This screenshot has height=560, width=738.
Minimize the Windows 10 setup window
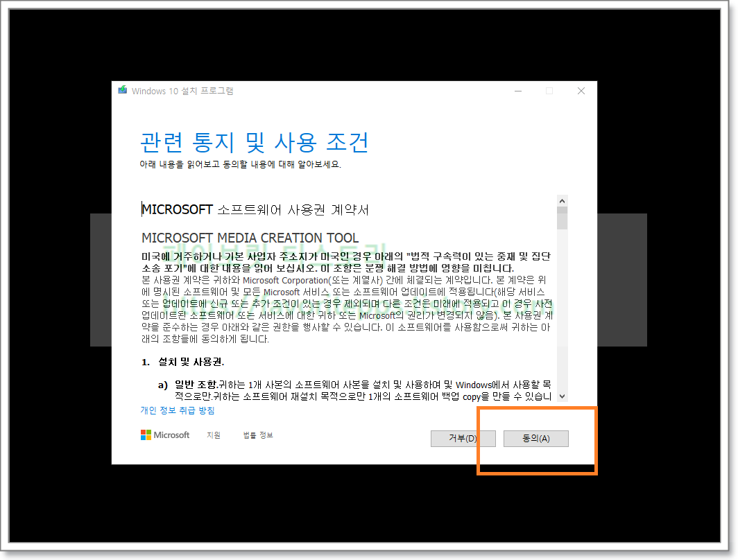pyautogui.click(x=518, y=91)
